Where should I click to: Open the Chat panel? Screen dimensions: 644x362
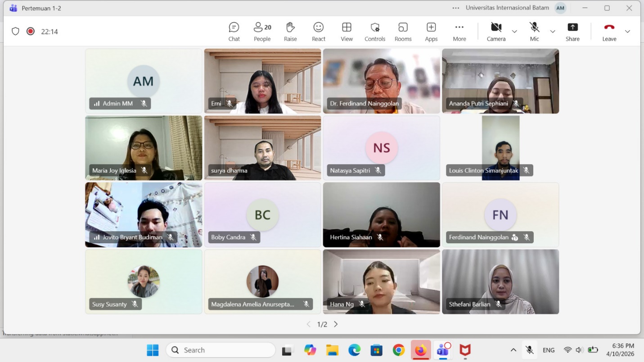click(234, 31)
